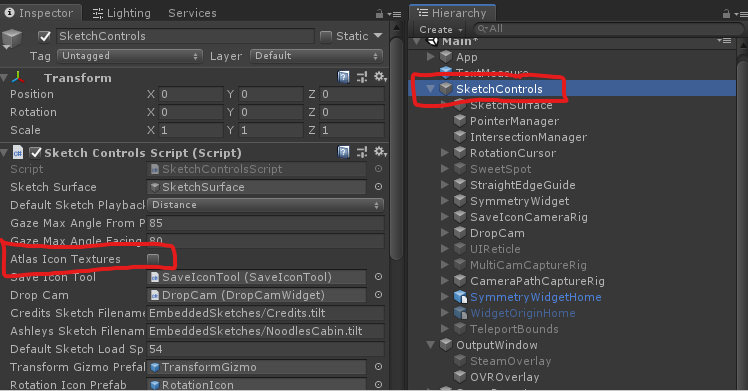Lock the Inspector panel
The height and width of the screenshot is (391, 748).
tap(379, 14)
